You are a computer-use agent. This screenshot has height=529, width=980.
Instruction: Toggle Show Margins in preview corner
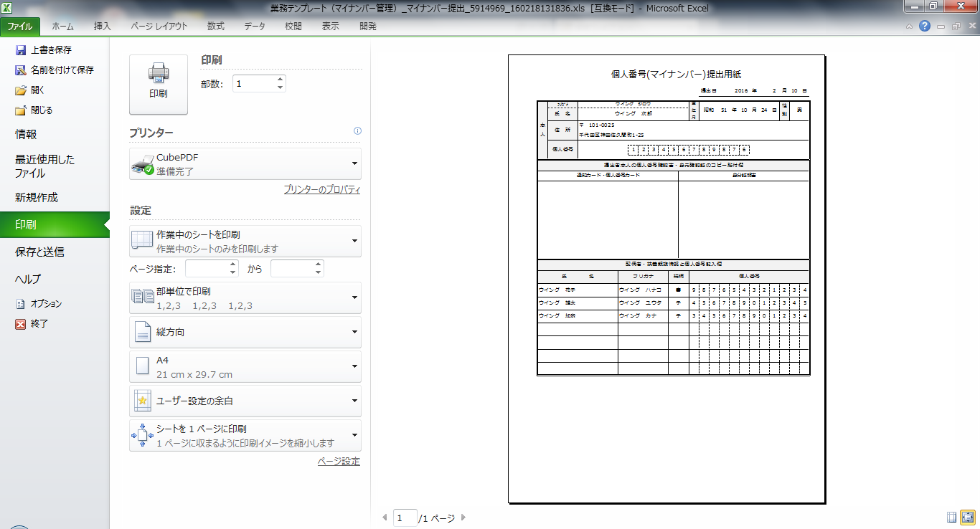pyautogui.click(x=951, y=516)
